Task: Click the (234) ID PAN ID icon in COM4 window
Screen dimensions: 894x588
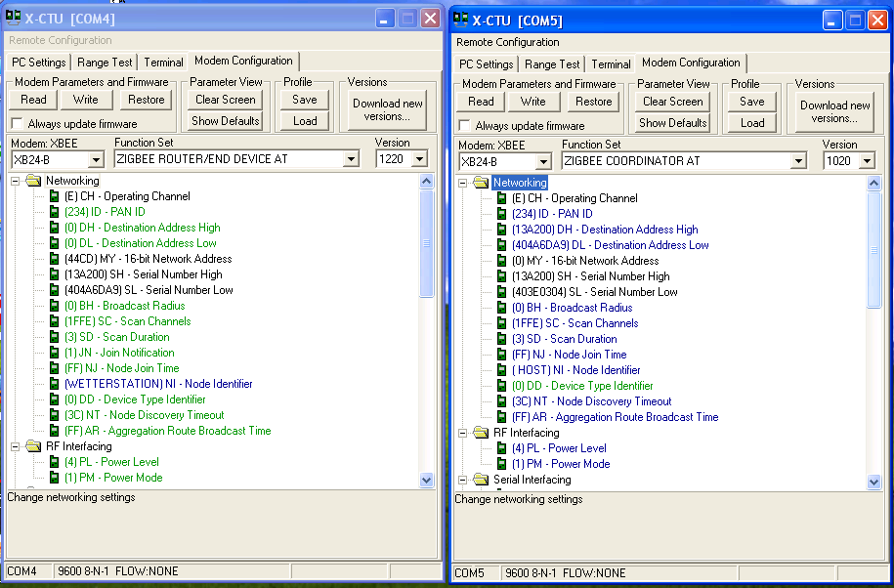Action: (54, 212)
